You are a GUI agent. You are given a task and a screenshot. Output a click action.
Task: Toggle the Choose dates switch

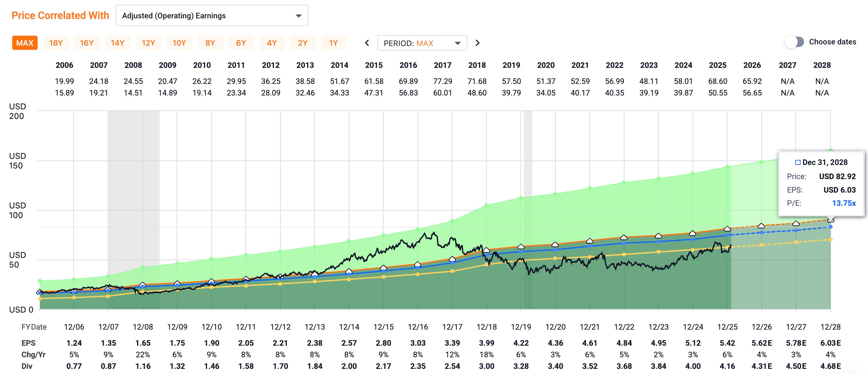794,42
